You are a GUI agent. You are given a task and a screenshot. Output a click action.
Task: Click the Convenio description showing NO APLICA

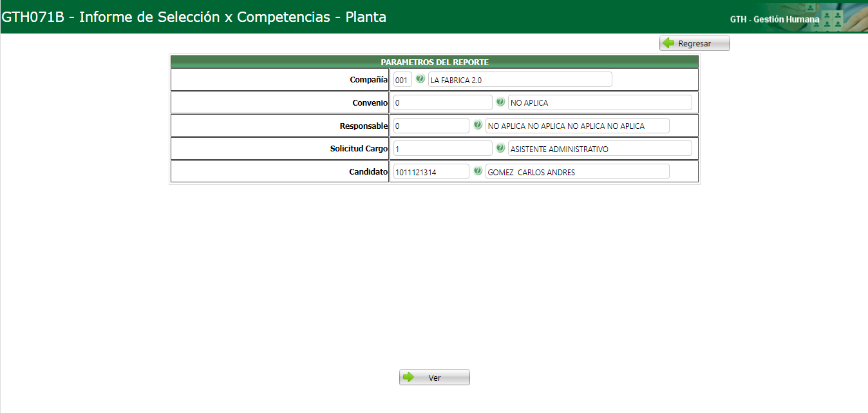(599, 102)
